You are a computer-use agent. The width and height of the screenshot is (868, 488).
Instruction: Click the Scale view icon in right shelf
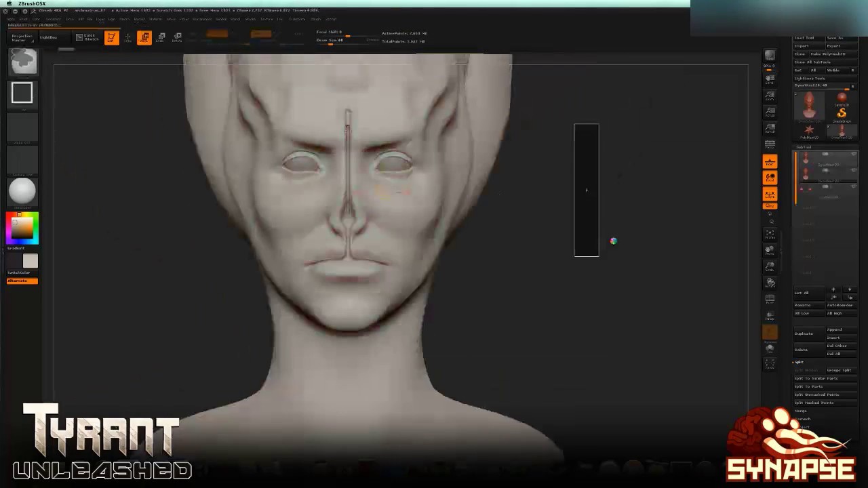(770, 267)
